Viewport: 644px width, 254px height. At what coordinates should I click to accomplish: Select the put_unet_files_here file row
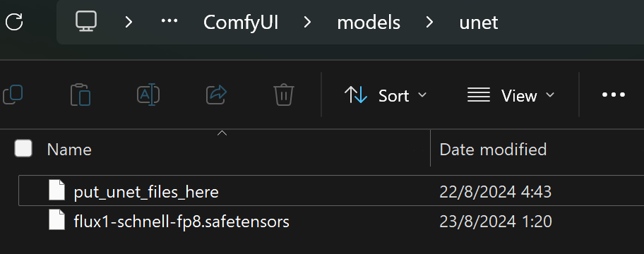[331, 190]
